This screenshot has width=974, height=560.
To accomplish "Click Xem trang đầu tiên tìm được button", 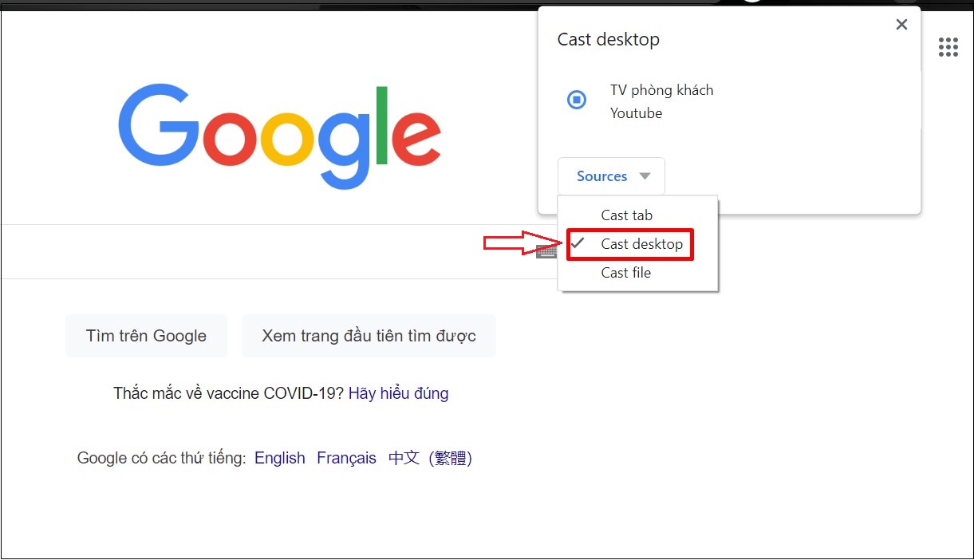I will 369,336.
